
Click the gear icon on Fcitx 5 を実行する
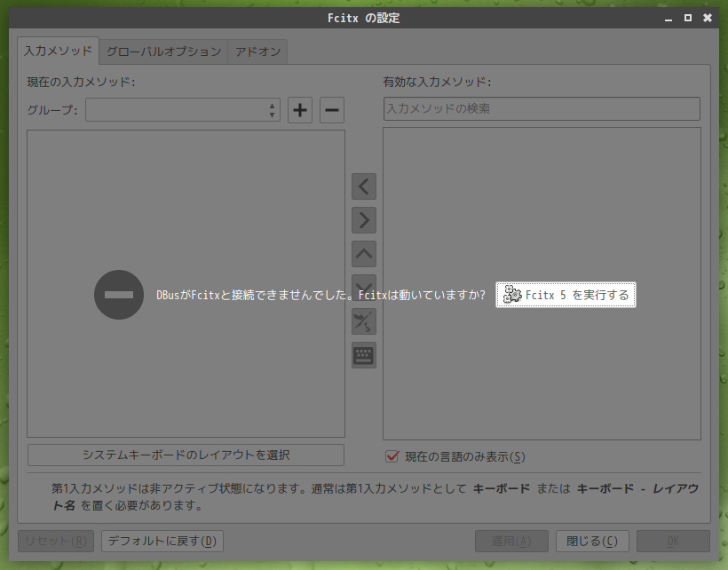(x=512, y=295)
